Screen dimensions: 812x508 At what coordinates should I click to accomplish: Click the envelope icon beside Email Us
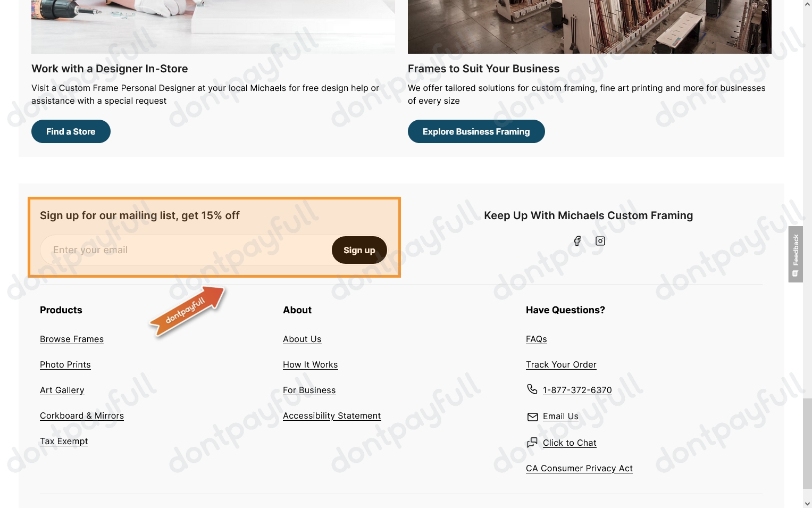[532, 417]
